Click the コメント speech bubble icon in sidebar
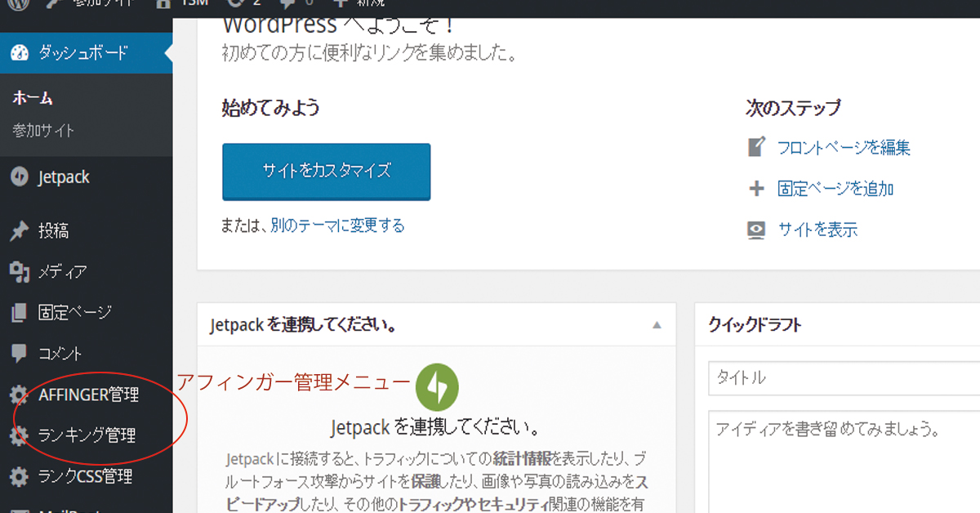The image size is (980, 513). click(20, 353)
